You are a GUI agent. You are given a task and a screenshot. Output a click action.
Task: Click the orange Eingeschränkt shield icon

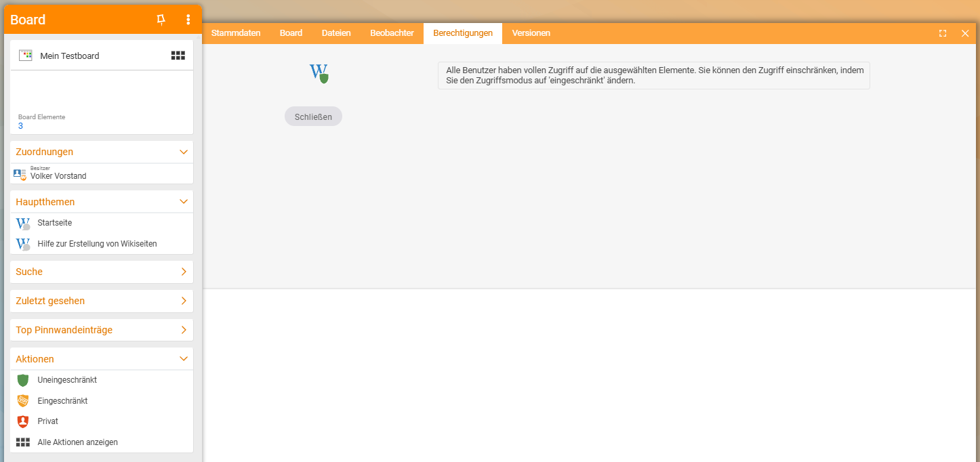[23, 401]
